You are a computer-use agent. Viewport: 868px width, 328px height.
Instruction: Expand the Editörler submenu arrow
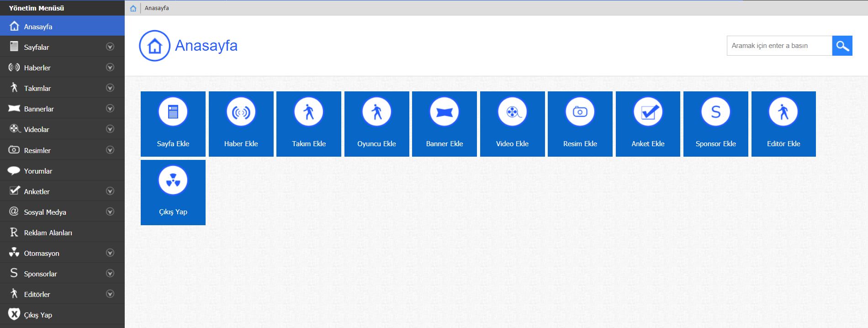110,294
